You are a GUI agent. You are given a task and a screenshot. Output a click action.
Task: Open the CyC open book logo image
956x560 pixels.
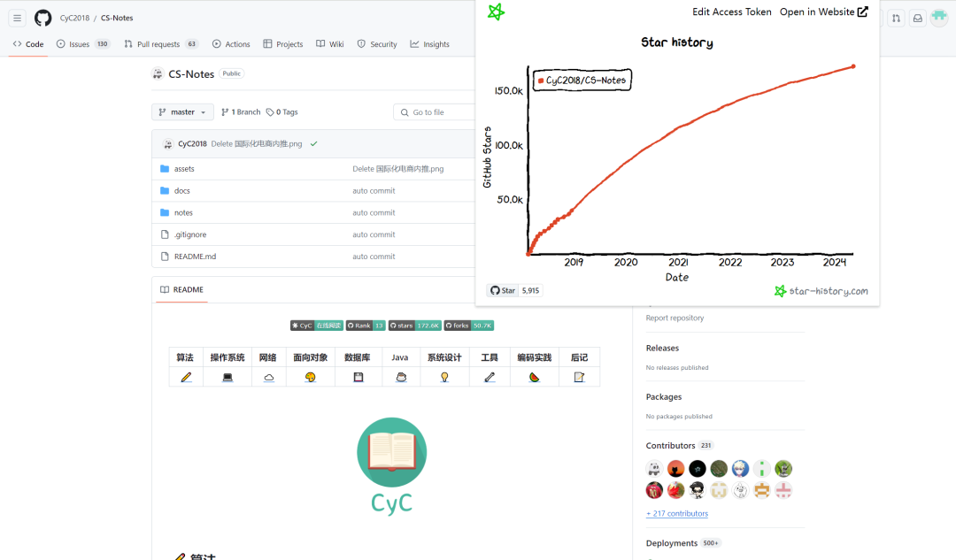click(391, 465)
